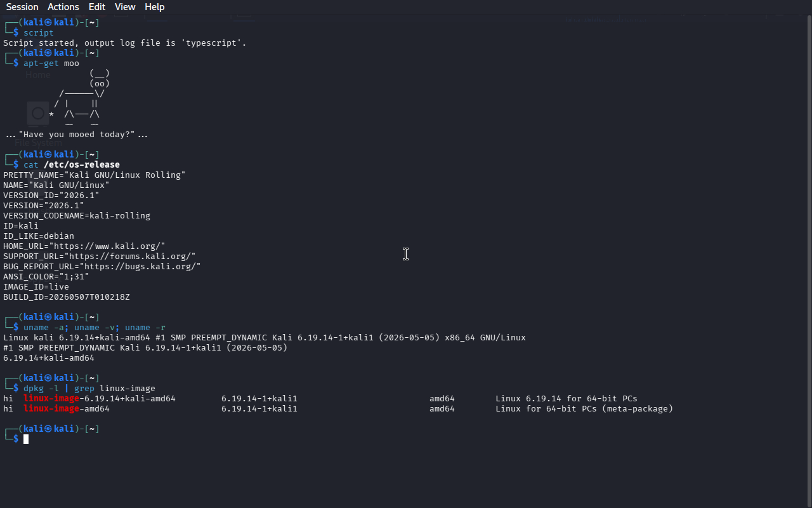The width and height of the screenshot is (812, 508).
Task: Open the Session menu
Action: 22,7
